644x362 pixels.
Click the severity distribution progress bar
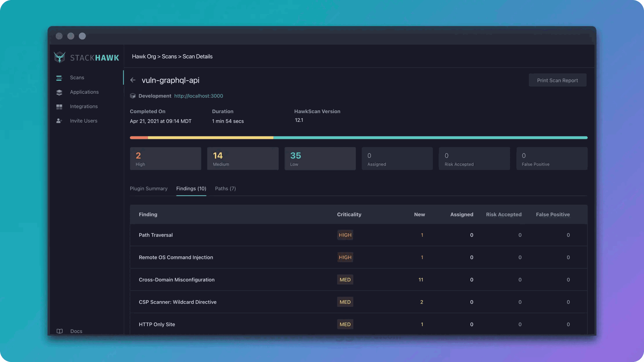(x=330, y=137)
